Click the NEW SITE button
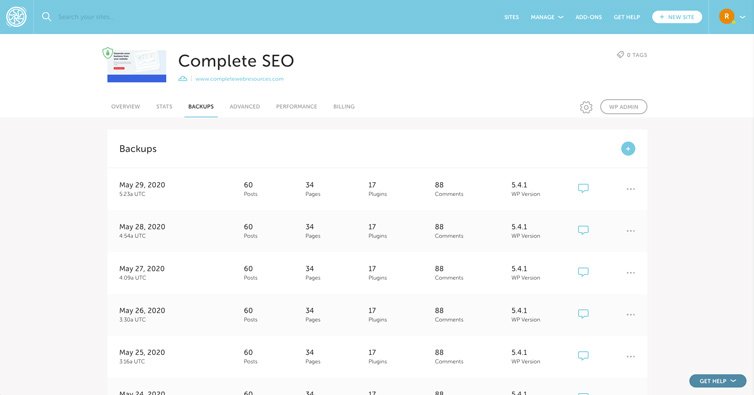 (x=677, y=17)
